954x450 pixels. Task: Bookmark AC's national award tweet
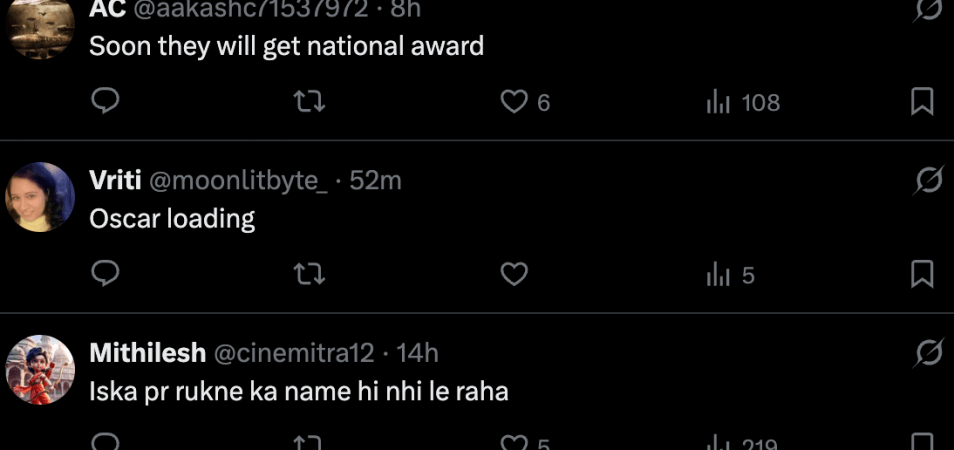[x=922, y=102]
